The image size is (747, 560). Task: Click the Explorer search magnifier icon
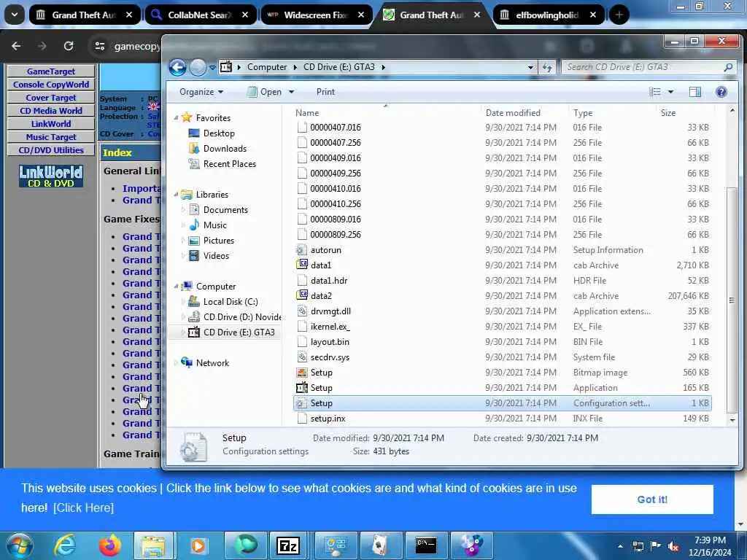[728, 67]
